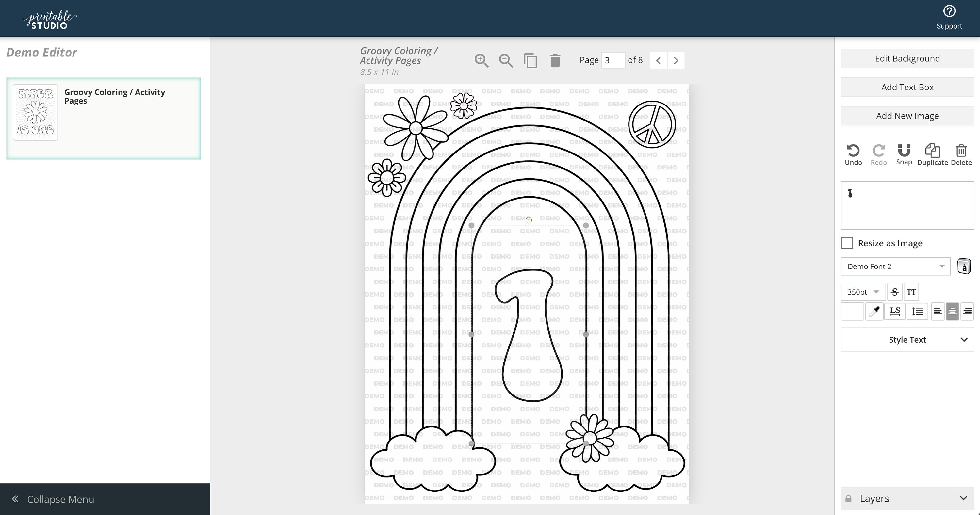Check the Resize as Image box
This screenshot has height=515, width=980.
pyautogui.click(x=847, y=243)
